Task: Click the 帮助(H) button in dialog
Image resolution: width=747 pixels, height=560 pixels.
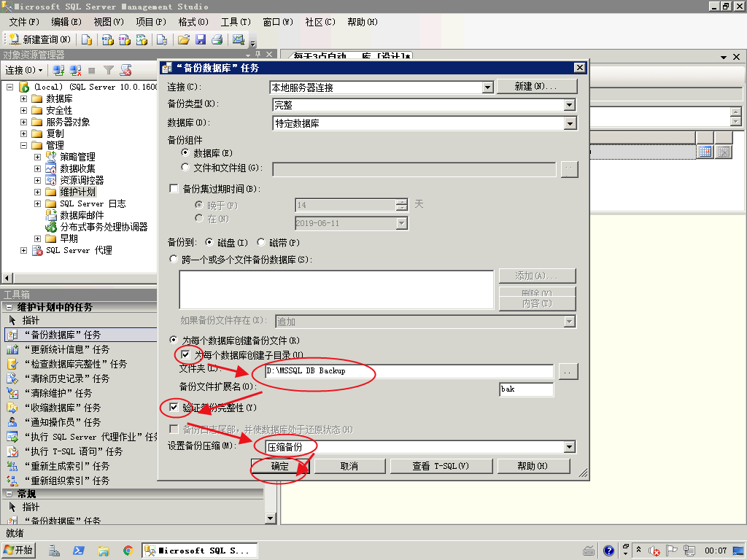Action: click(x=533, y=466)
